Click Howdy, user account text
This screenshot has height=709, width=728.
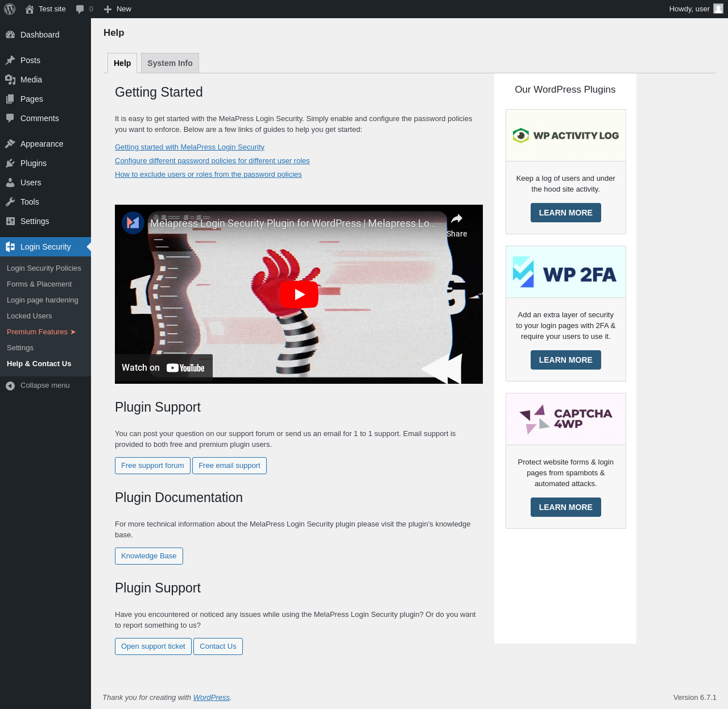click(689, 9)
